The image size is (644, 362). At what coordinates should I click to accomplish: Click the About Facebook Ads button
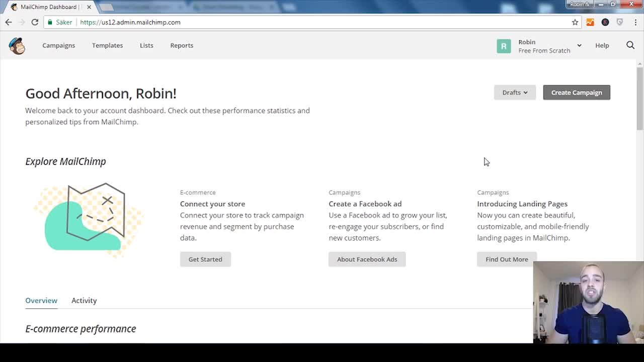(x=367, y=259)
